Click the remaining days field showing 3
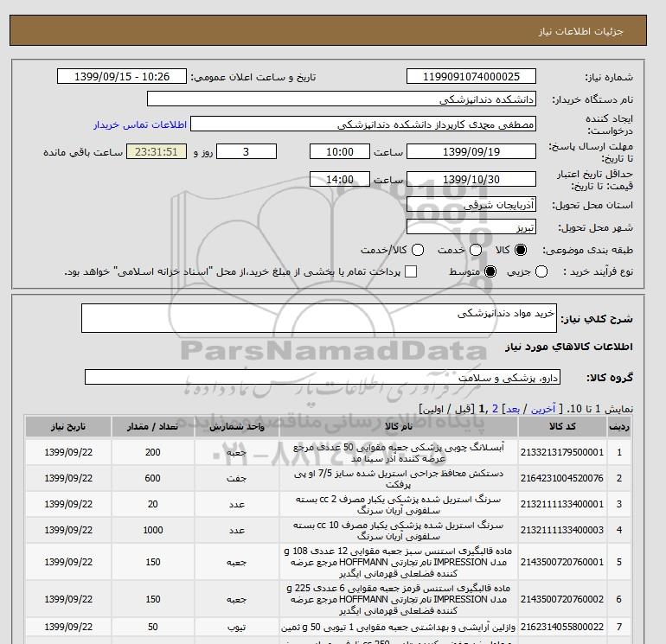The height and width of the screenshot is (644, 666). pos(247,151)
